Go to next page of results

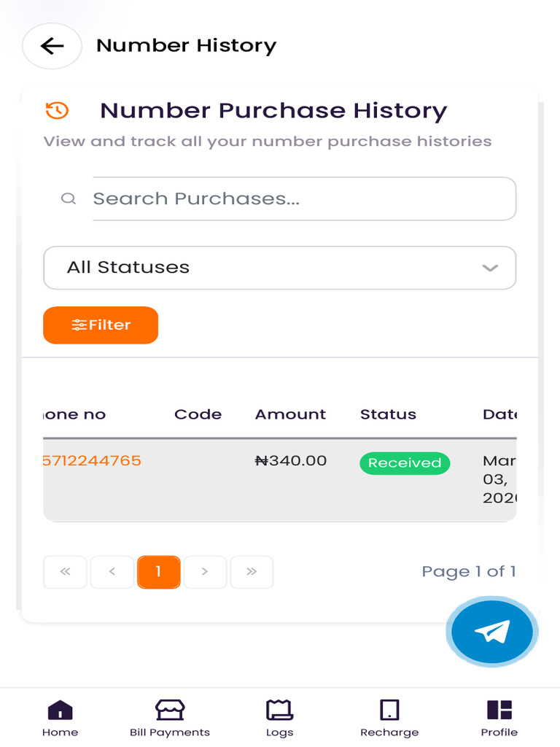pos(205,572)
